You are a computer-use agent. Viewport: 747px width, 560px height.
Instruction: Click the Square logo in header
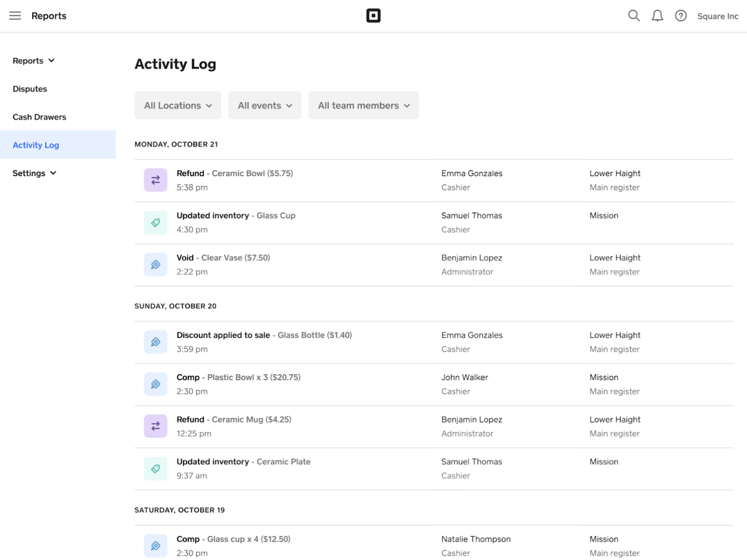(x=373, y=16)
